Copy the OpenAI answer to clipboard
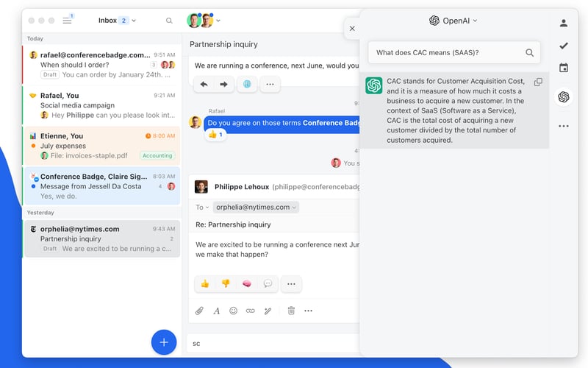Image resolution: width=588 pixels, height=368 pixels. (538, 82)
